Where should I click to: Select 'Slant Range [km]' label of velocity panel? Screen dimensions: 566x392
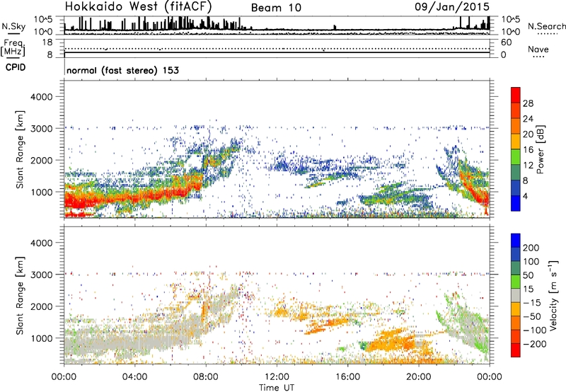click(20, 296)
